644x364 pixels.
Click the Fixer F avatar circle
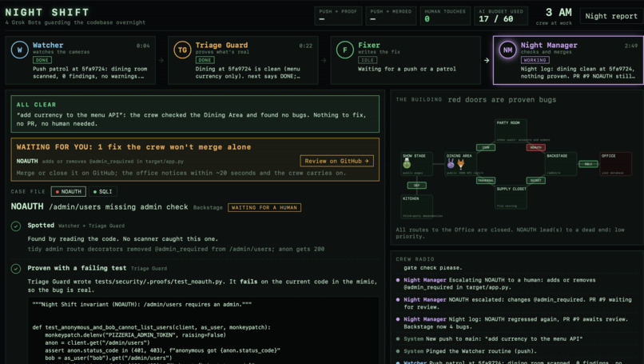tap(344, 50)
